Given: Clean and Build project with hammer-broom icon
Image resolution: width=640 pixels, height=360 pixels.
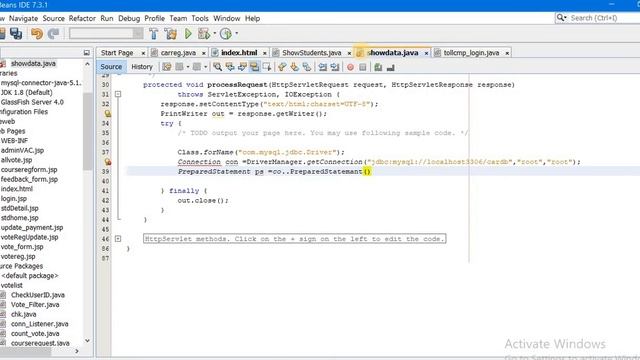Looking at the screenshot, I should 171,33.
